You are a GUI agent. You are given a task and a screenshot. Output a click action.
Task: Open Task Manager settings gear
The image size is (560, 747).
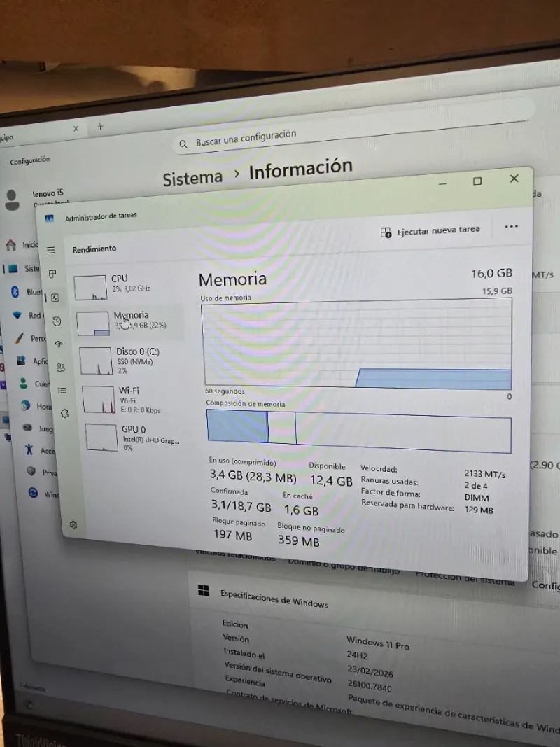[73, 524]
